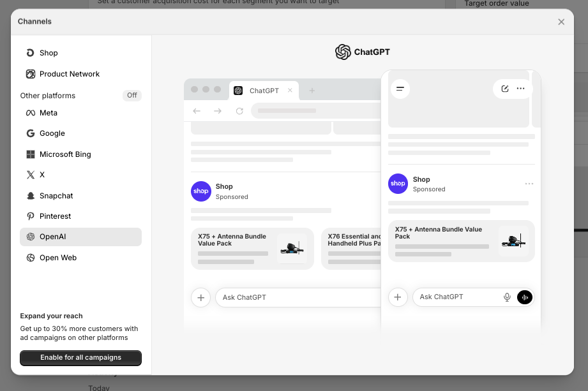
Task: Click Enable for all campaigns button
Action: pyautogui.click(x=80, y=358)
